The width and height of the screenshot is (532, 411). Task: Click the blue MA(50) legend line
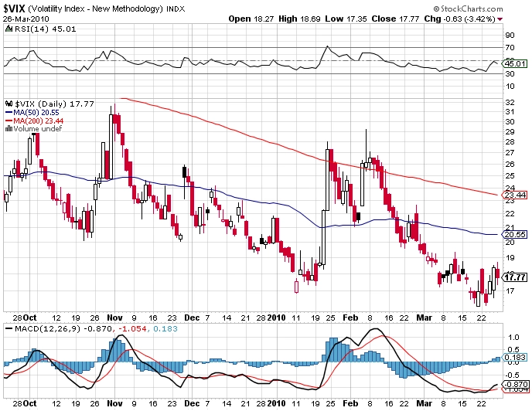click(x=9, y=113)
